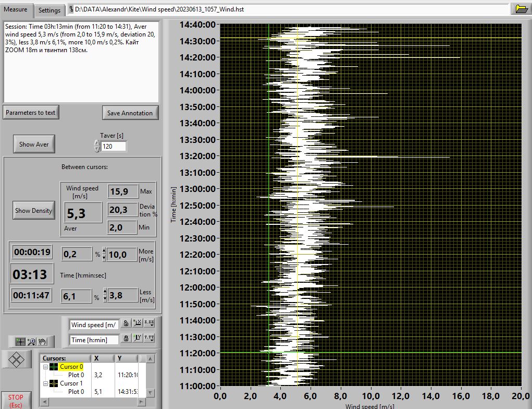532x409 pixels.
Task: Autoscale the X axis once
Action: [x=138, y=323]
